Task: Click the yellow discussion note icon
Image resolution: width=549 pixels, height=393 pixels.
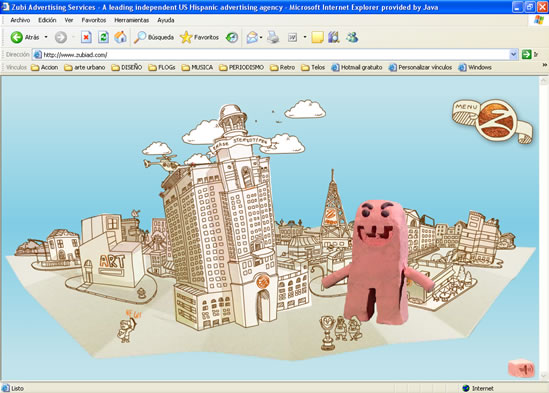Action: coord(317,37)
